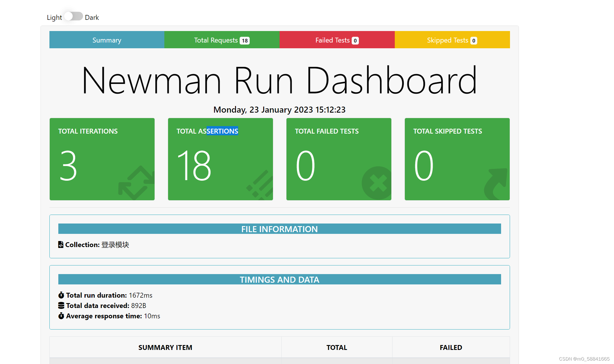Open the Summary tab

pyautogui.click(x=107, y=40)
